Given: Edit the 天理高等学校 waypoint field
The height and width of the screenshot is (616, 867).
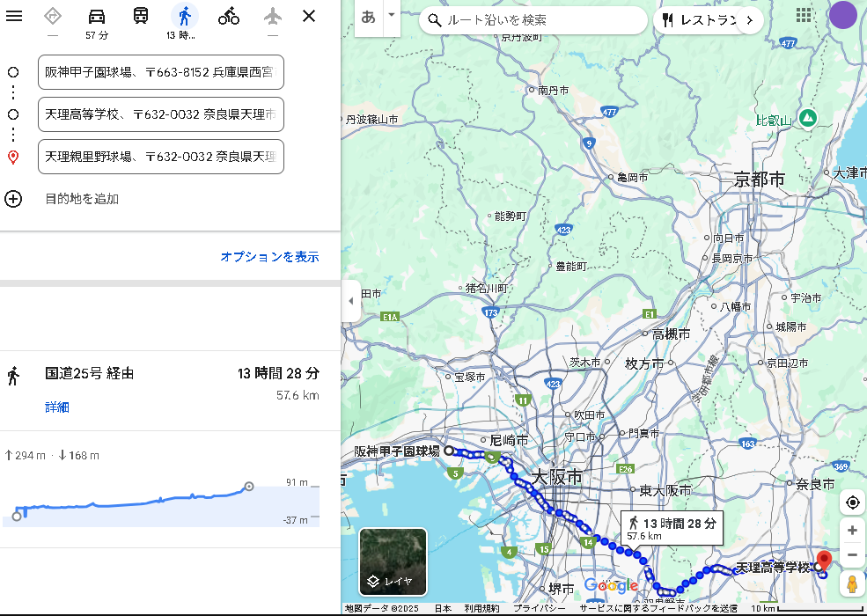Looking at the screenshot, I should pos(161,114).
